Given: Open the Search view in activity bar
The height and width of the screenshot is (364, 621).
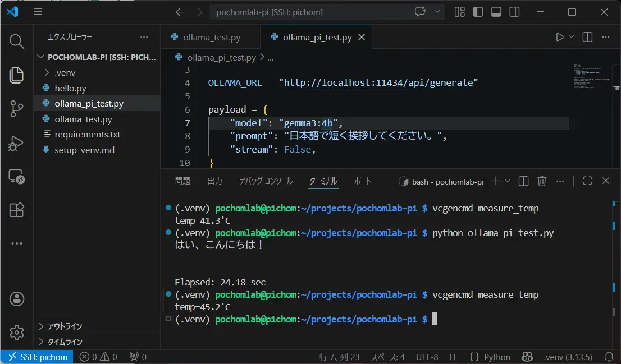Looking at the screenshot, I should (x=16, y=41).
